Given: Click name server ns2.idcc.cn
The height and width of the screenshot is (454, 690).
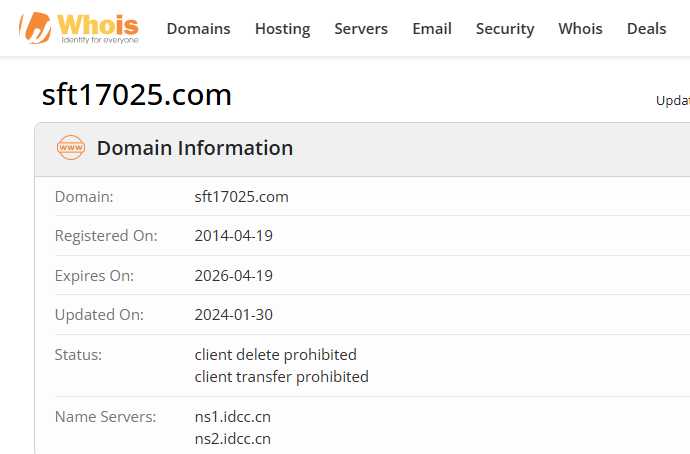Looking at the screenshot, I should [x=232, y=438].
